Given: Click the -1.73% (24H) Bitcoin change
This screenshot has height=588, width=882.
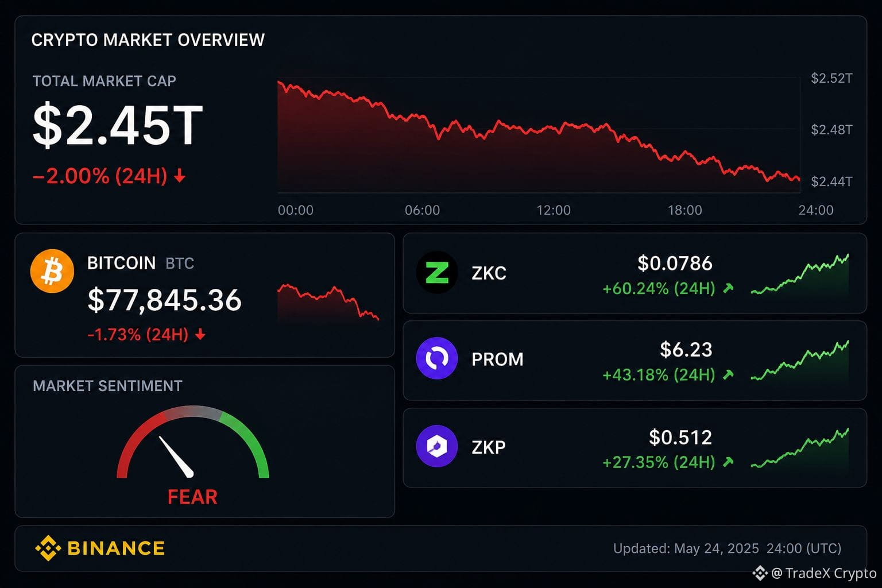Looking at the screenshot, I should click(x=138, y=334).
